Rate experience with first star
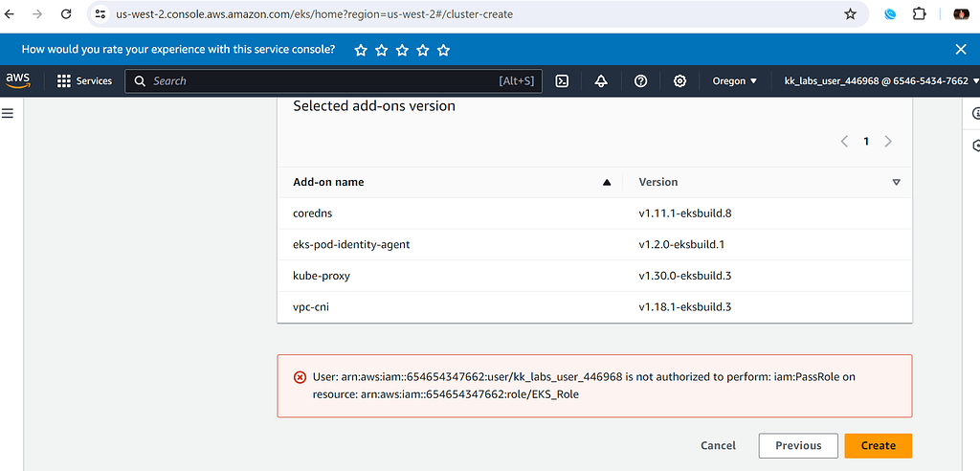 click(361, 50)
